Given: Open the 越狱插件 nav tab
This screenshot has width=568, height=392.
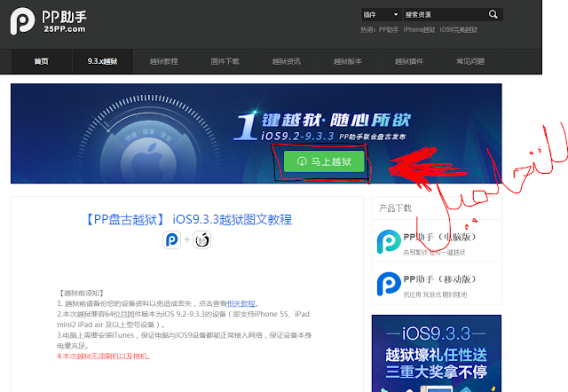Looking at the screenshot, I should tap(408, 61).
